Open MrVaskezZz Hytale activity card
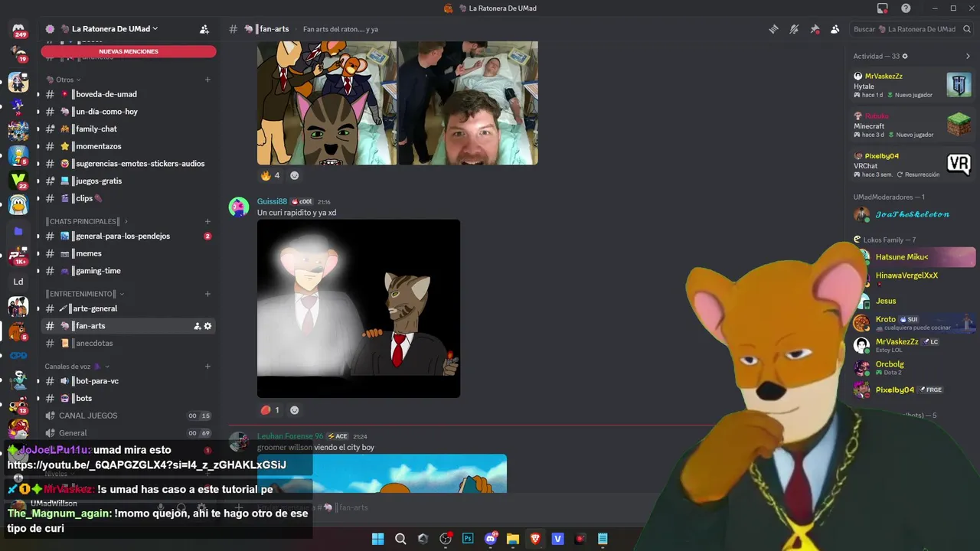980x551 pixels. point(913,86)
